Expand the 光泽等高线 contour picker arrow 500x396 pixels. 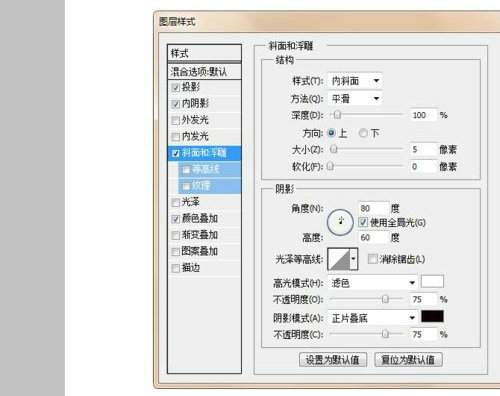pyautogui.click(x=353, y=259)
